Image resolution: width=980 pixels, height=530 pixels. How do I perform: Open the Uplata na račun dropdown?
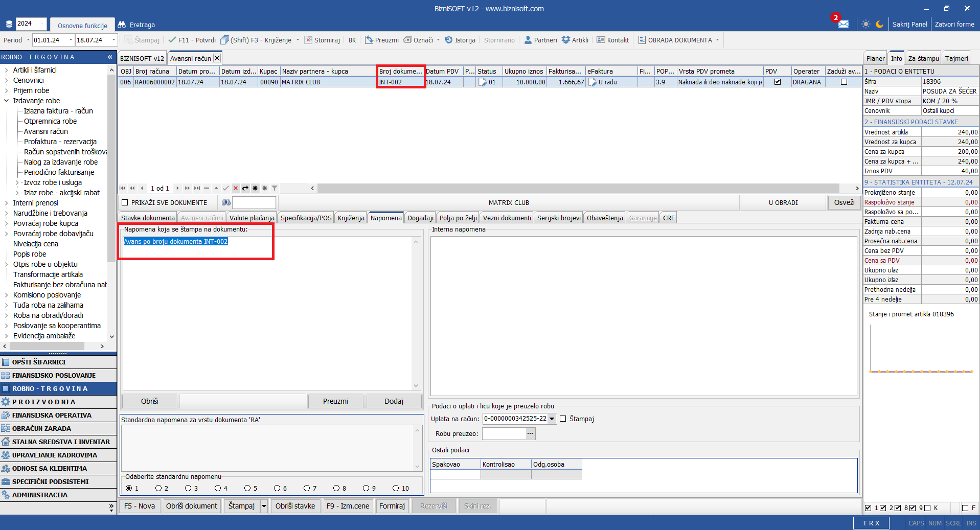[x=552, y=419]
